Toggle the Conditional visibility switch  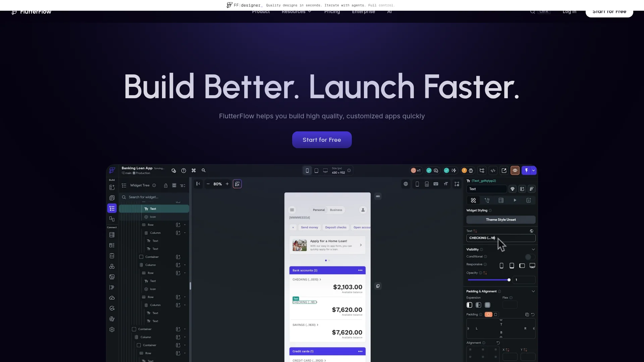pos(530,257)
